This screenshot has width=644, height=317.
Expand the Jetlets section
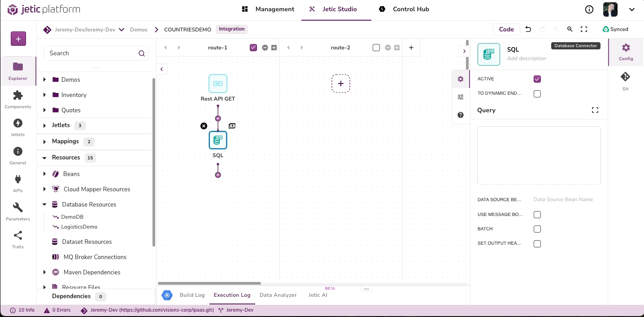tap(44, 126)
